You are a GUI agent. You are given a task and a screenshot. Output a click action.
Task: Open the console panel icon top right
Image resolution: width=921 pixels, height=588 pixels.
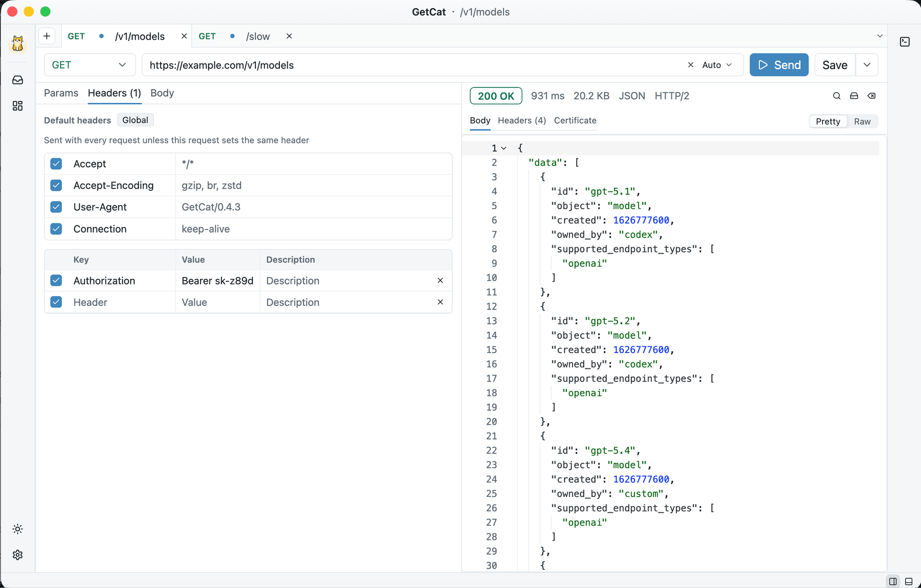click(x=905, y=42)
